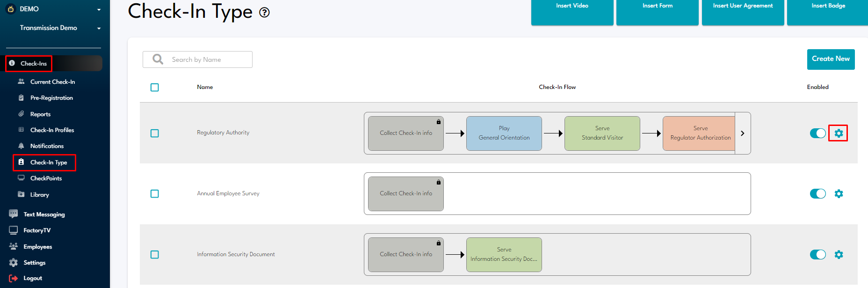The image size is (868, 288).
Task: Click the Insert User Agreement button
Action: pos(743,12)
